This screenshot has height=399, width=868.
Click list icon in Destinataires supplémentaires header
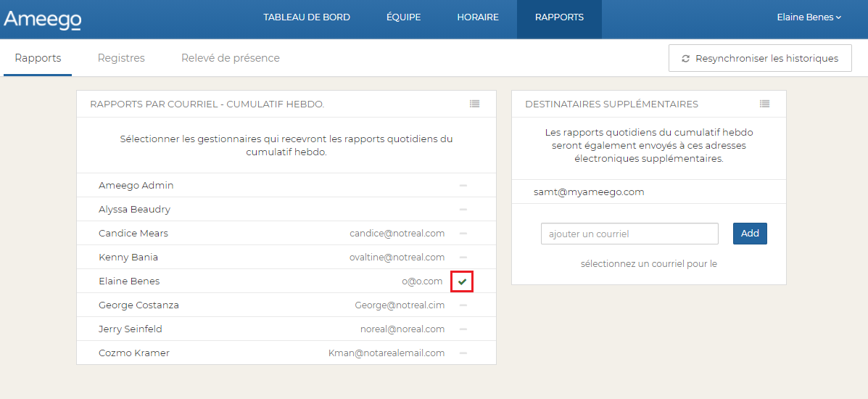click(x=764, y=104)
